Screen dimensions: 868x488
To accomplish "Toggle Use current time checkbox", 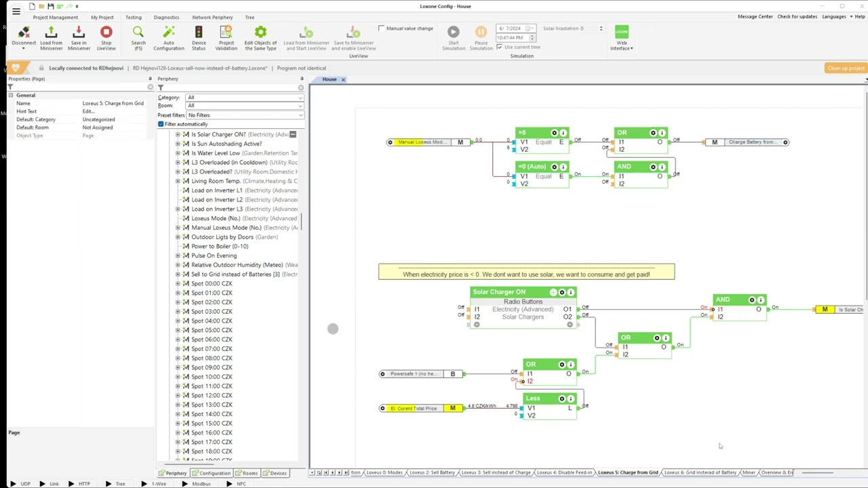I will 499,47.
